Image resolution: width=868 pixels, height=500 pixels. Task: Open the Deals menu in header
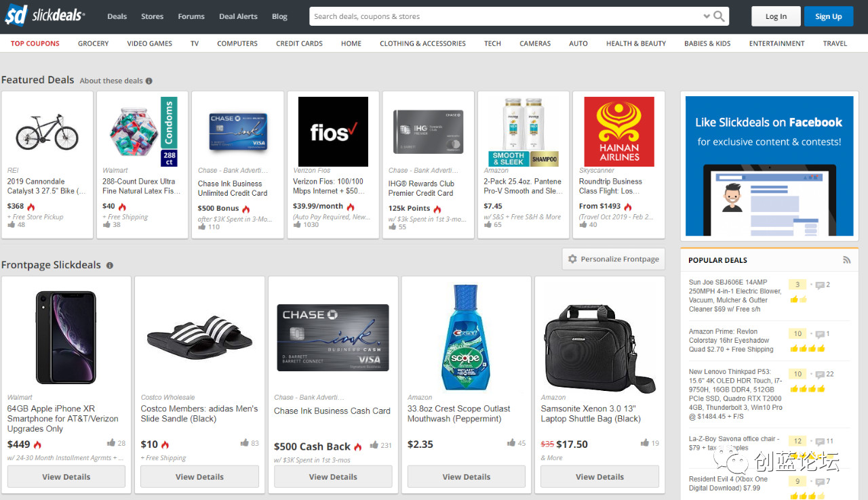(x=117, y=16)
